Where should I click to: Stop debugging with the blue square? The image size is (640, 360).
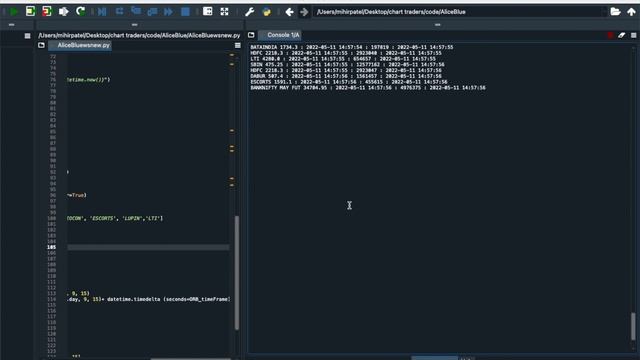[185, 11]
